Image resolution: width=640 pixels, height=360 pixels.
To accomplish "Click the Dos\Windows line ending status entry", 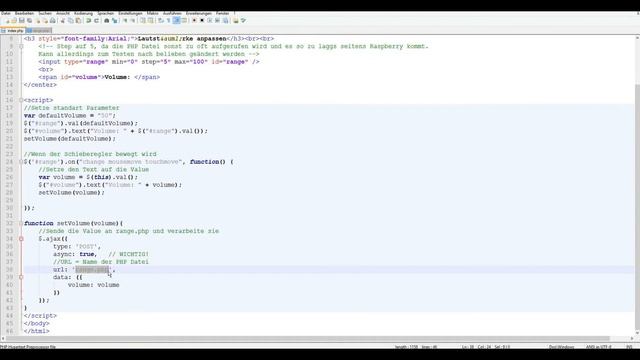I will pyautogui.click(x=561, y=347).
